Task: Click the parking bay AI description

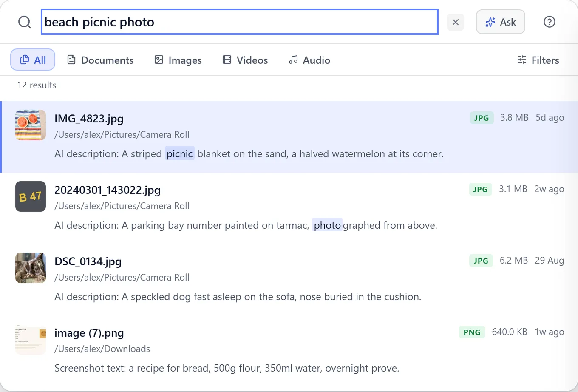Action: [x=246, y=225]
